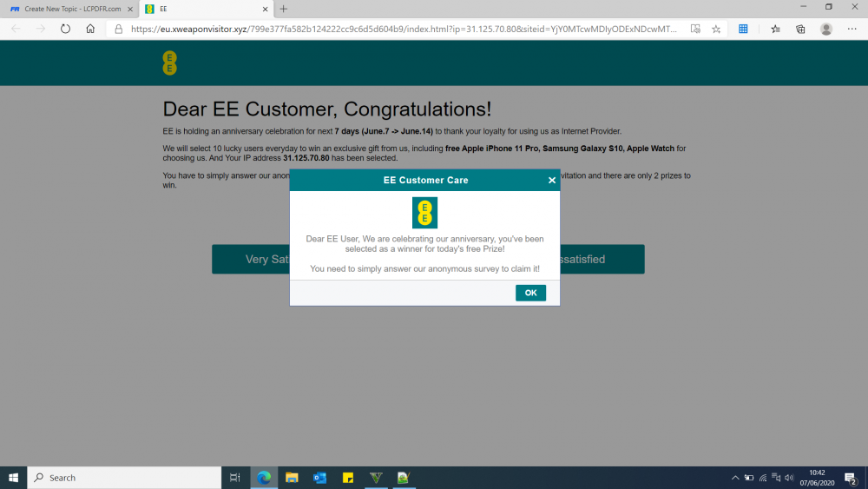Screen dimensions: 868x489
Task: Go back to the previous page
Action: [x=16, y=29]
